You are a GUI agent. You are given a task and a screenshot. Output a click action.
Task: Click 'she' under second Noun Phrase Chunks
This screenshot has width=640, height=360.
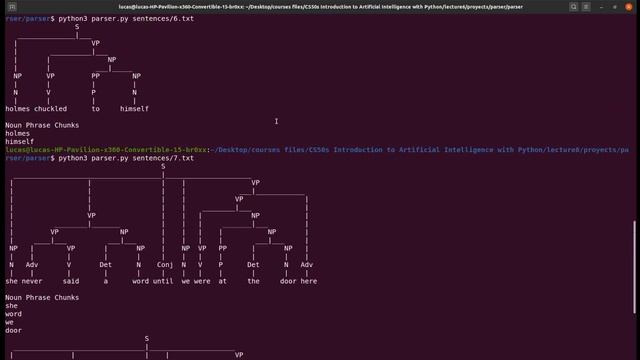[11, 306]
